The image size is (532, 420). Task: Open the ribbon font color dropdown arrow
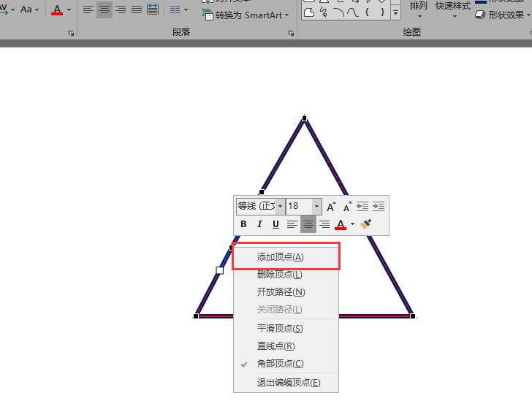pyautogui.click(x=69, y=9)
